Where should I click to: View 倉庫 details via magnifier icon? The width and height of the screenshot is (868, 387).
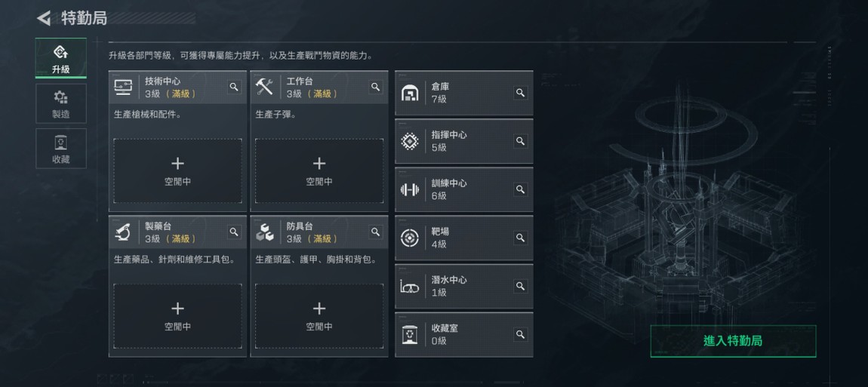click(520, 93)
